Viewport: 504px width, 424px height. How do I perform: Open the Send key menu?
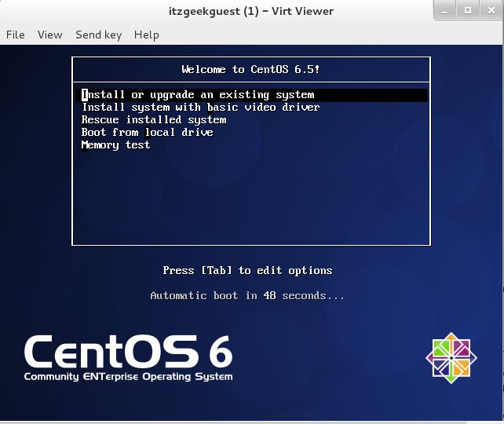coord(98,35)
